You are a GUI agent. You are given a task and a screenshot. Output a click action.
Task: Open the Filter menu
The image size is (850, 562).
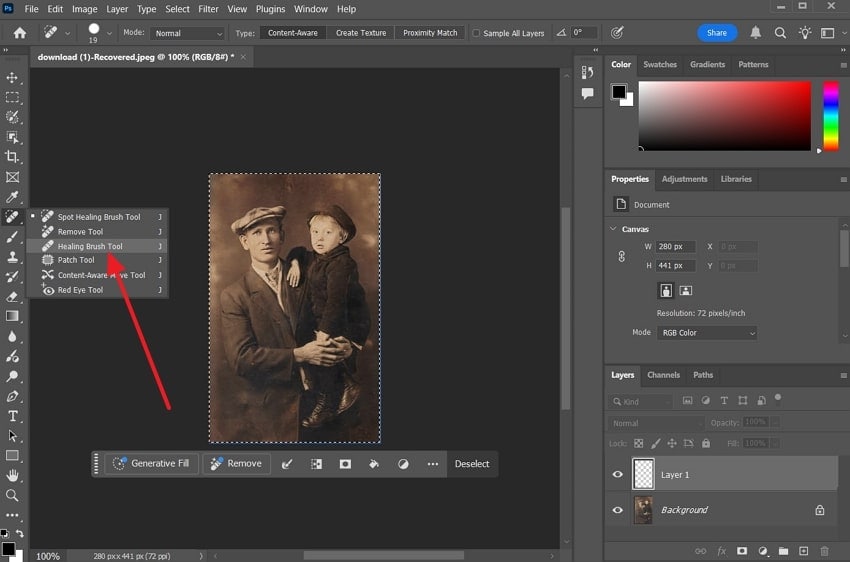point(208,9)
